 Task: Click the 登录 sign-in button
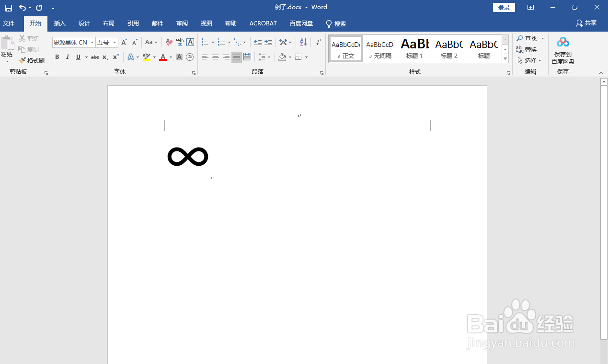(x=504, y=7)
